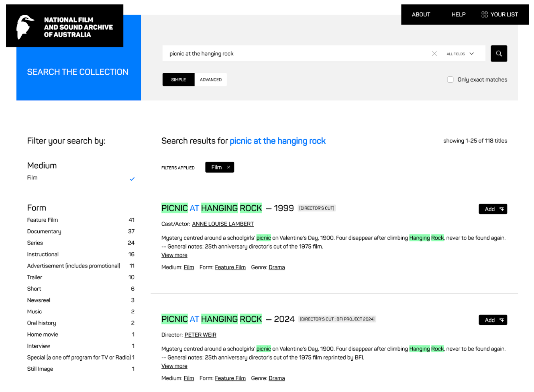This screenshot has width=534, height=392.
Task: Open the ANNE LOUISE LAMBERT cast link
Action: (x=222, y=224)
